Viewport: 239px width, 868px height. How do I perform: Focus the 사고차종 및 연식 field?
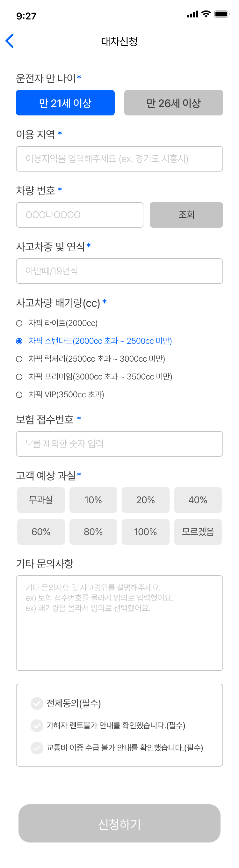pos(119,271)
